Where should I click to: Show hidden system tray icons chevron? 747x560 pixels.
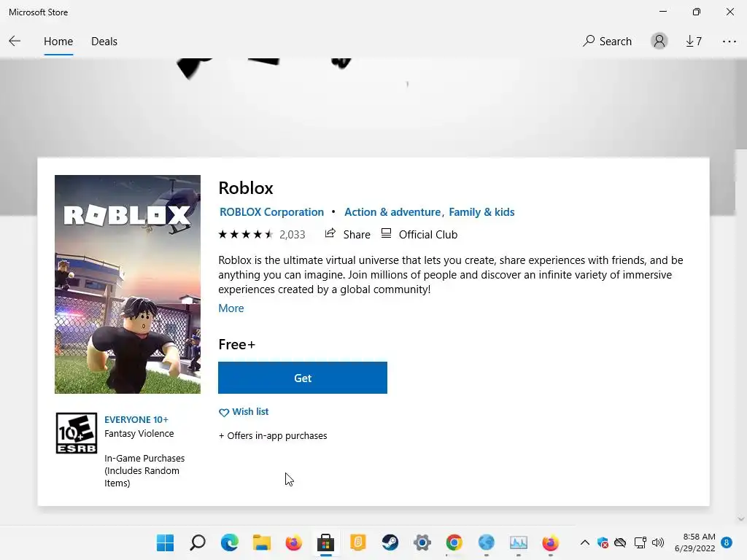click(584, 542)
